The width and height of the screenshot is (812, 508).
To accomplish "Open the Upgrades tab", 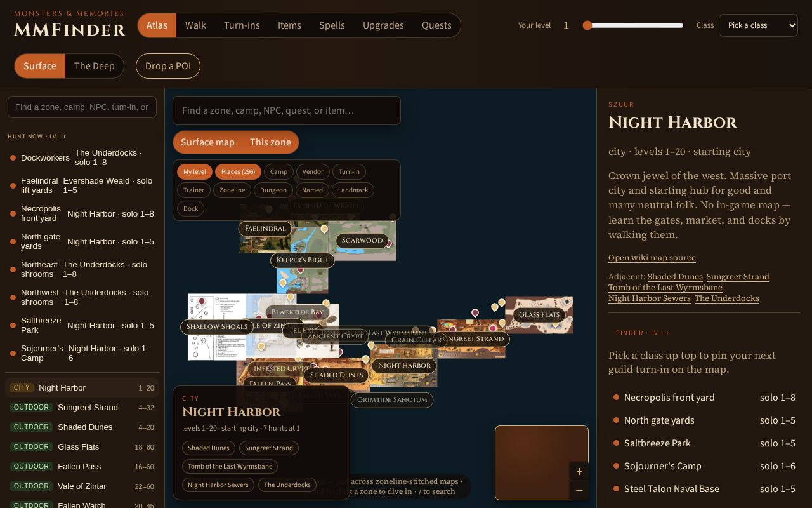I will 383,25.
